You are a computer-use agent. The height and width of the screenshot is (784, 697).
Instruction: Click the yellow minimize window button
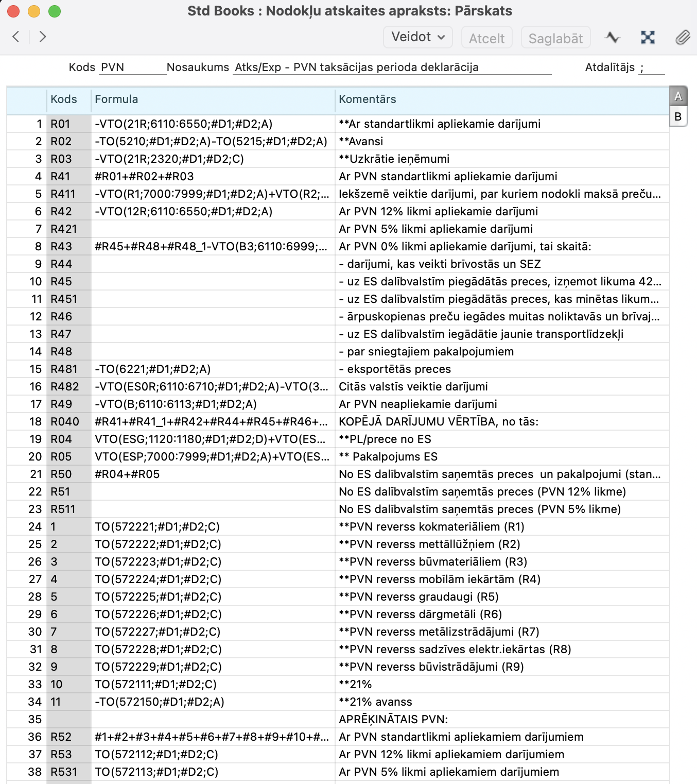tap(34, 11)
